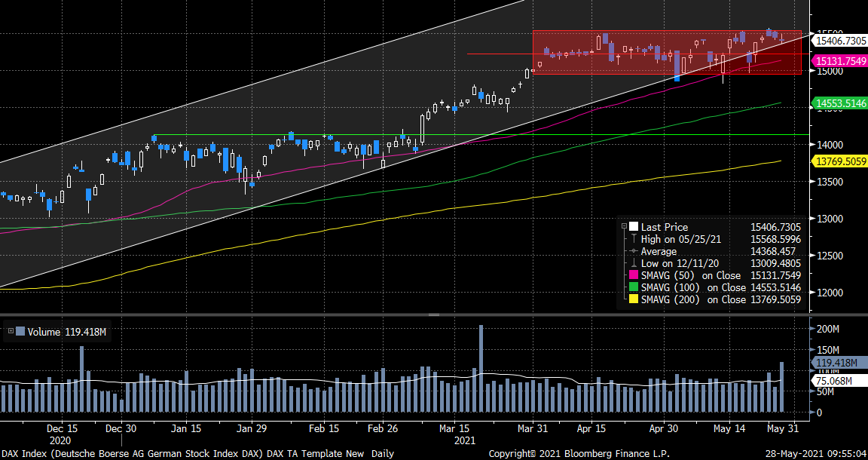Image resolution: width=868 pixels, height=460 pixels.
Task: Click the blue Volume color swatch
Action: pyautogui.click(x=20, y=330)
